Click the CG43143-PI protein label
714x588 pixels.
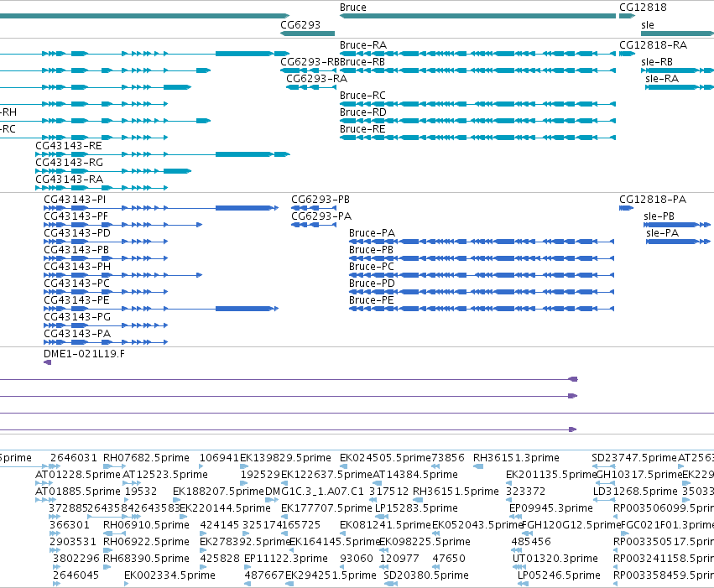pos(75,200)
